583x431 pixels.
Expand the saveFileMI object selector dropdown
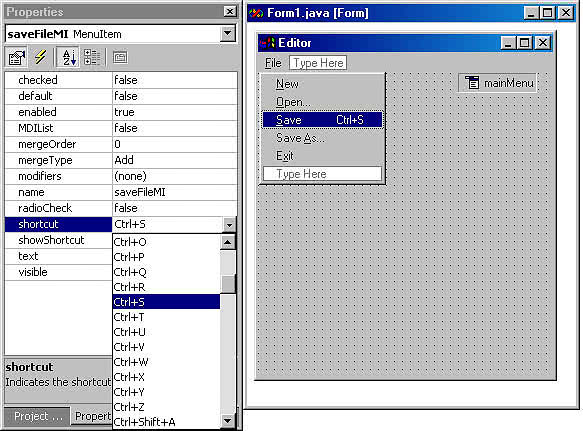coord(228,34)
